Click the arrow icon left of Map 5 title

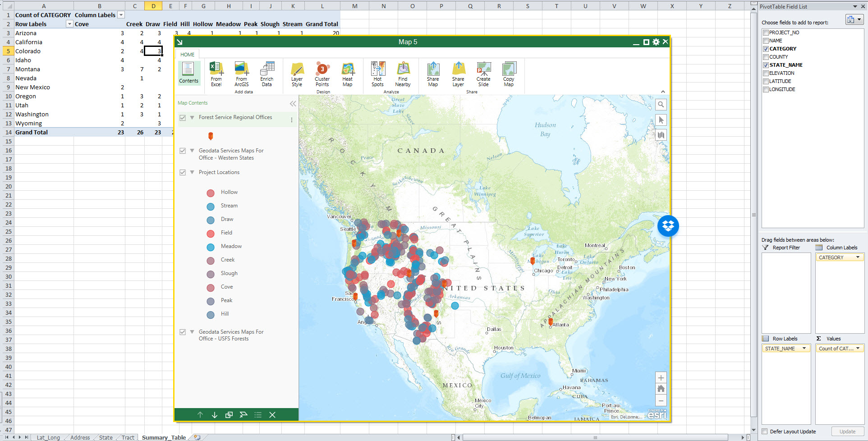pyautogui.click(x=179, y=42)
